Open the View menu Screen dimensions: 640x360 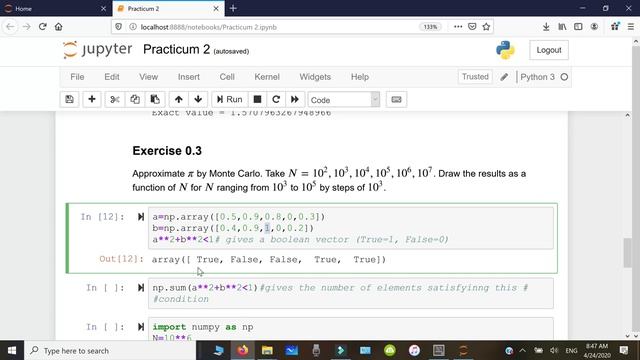tap(148, 77)
